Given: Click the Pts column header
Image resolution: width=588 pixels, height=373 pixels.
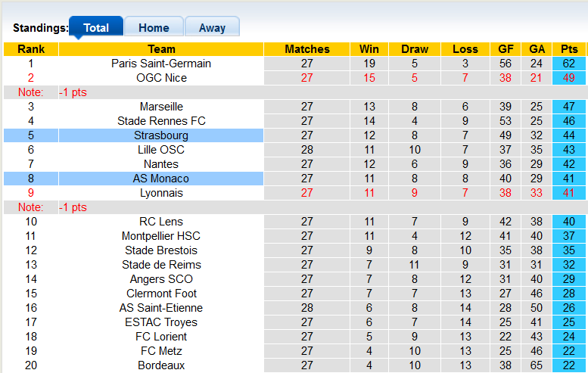Looking at the screenshot, I should tap(569, 49).
